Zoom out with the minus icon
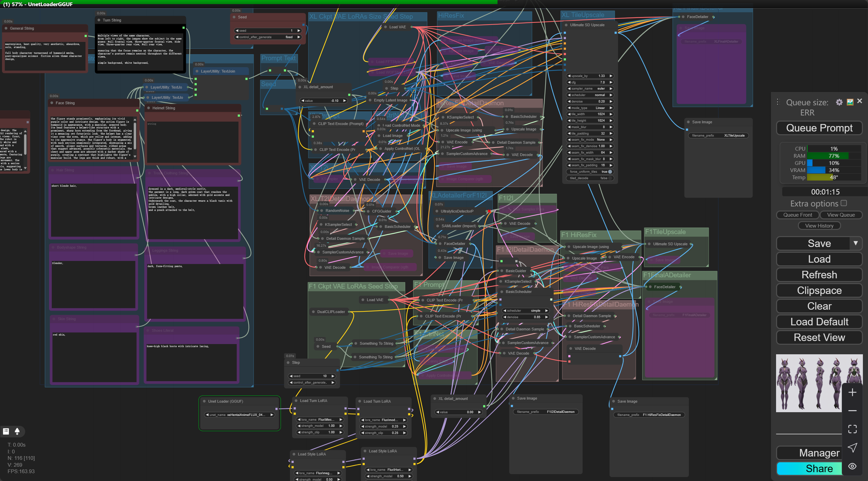 [852, 411]
